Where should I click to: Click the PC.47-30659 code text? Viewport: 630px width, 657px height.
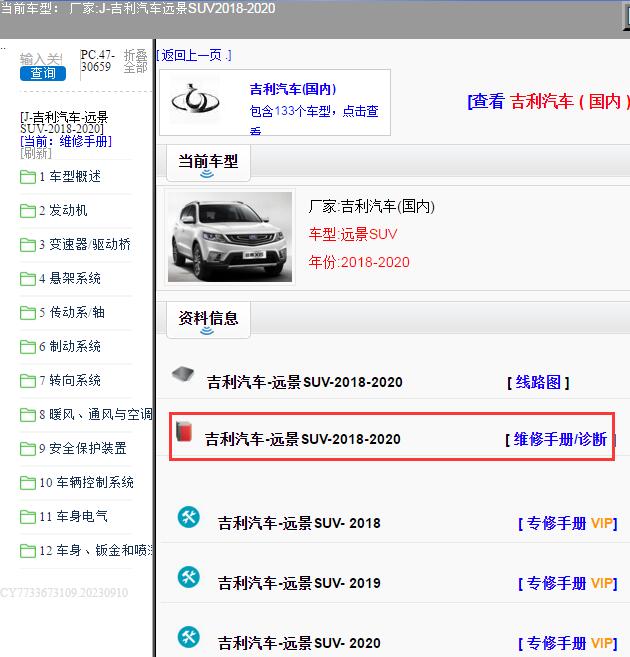pyautogui.click(x=97, y=61)
